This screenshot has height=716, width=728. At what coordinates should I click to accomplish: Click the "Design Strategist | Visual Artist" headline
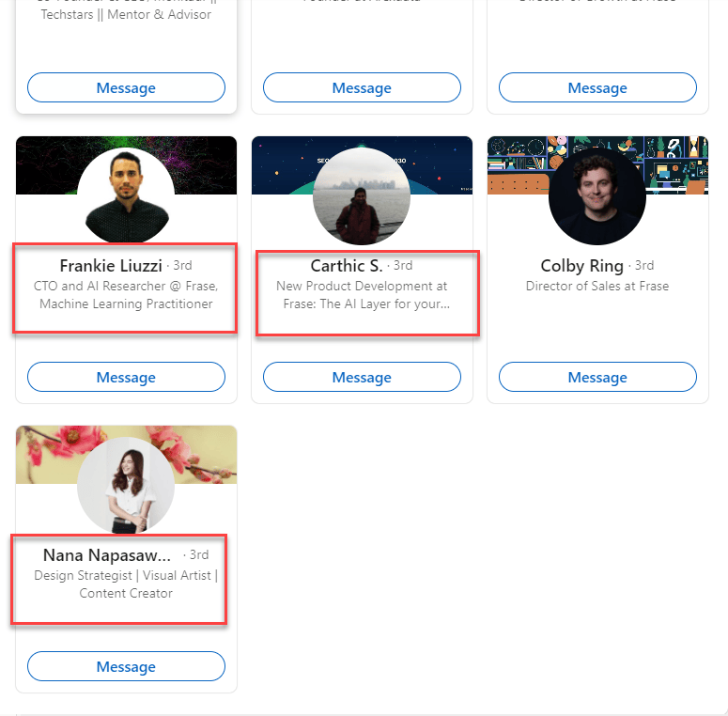(126, 584)
